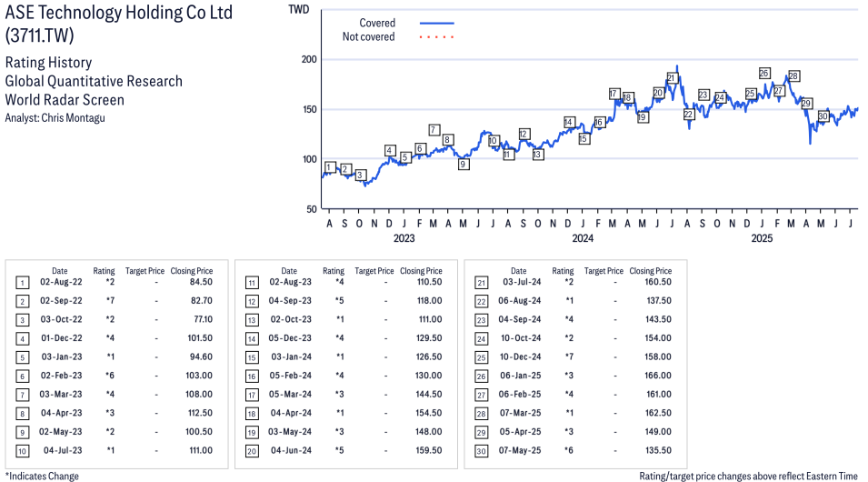The image size is (868, 482).
Task: Click chart marker 30 on the price line
Action: coord(823,115)
